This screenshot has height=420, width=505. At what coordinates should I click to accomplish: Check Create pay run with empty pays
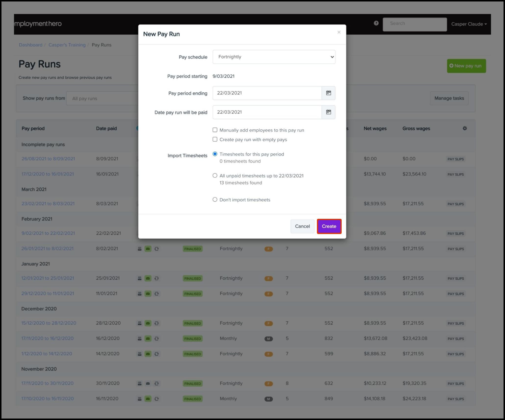215,139
